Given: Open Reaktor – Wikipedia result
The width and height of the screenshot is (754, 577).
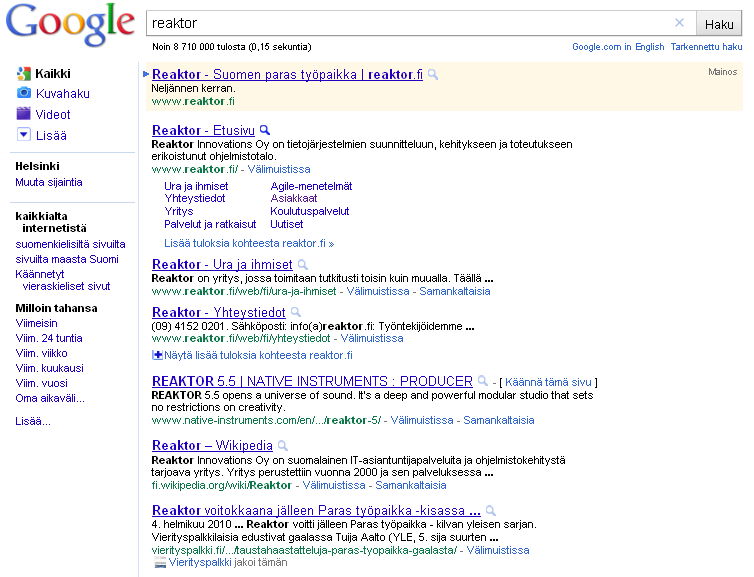Looking at the screenshot, I should click(x=213, y=446).
